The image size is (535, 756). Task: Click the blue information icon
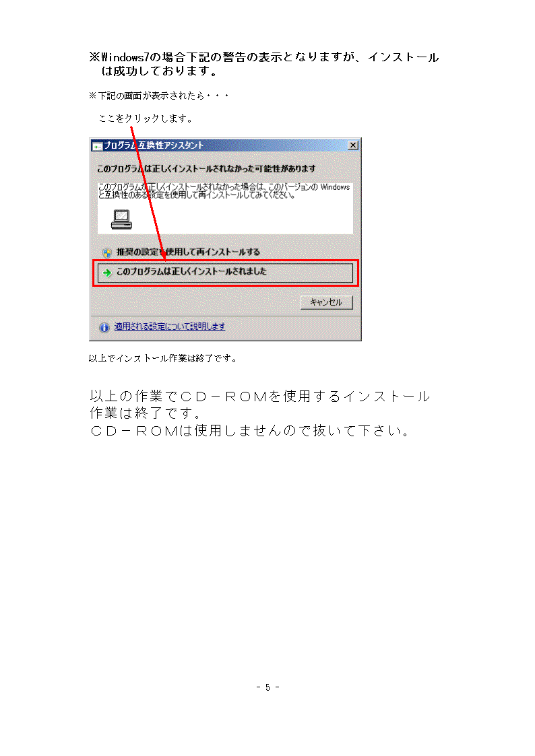coord(104,327)
